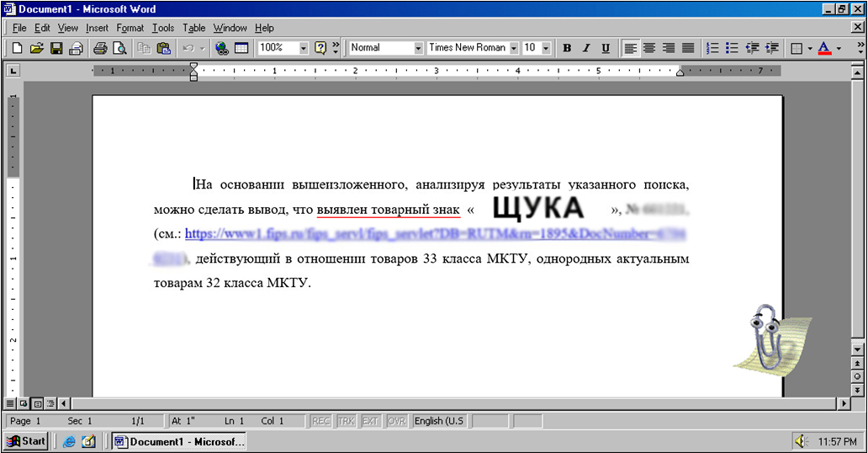This screenshot has height=453, width=868.
Task: Open an existing file with folder icon
Action: (36, 48)
